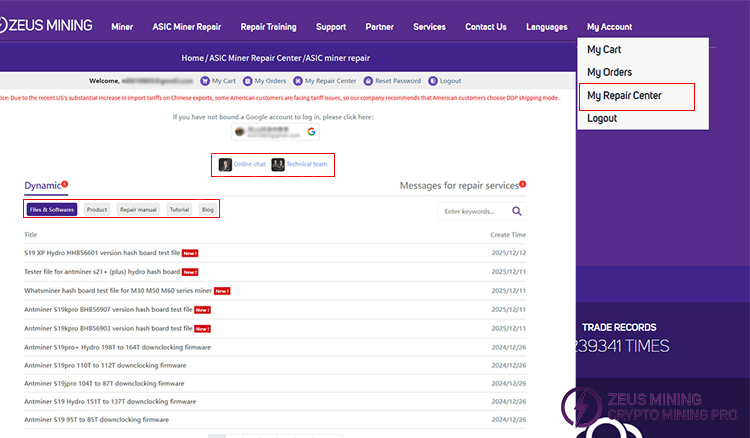Select the Repair manual filter
This screenshot has height=438, width=750.
[x=138, y=209]
